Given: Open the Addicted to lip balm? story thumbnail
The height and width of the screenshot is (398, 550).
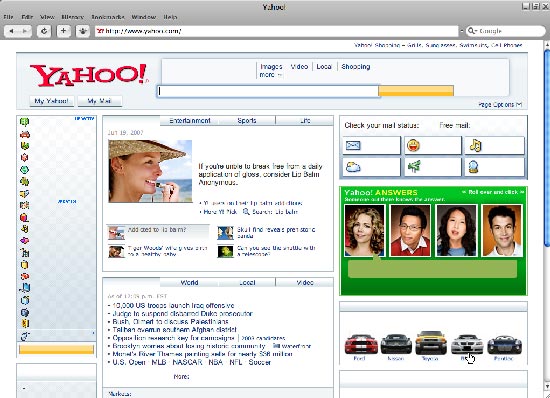Looking at the screenshot, I should click(116, 233).
